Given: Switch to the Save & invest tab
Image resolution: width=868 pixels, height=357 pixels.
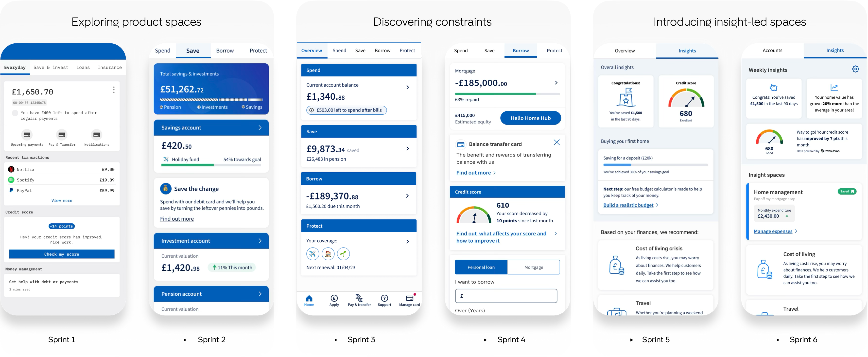Looking at the screenshot, I should pyautogui.click(x=51, y=67).
